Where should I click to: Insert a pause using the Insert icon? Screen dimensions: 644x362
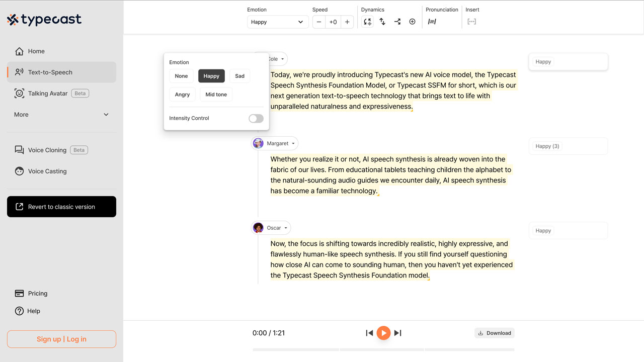[471, 21]
